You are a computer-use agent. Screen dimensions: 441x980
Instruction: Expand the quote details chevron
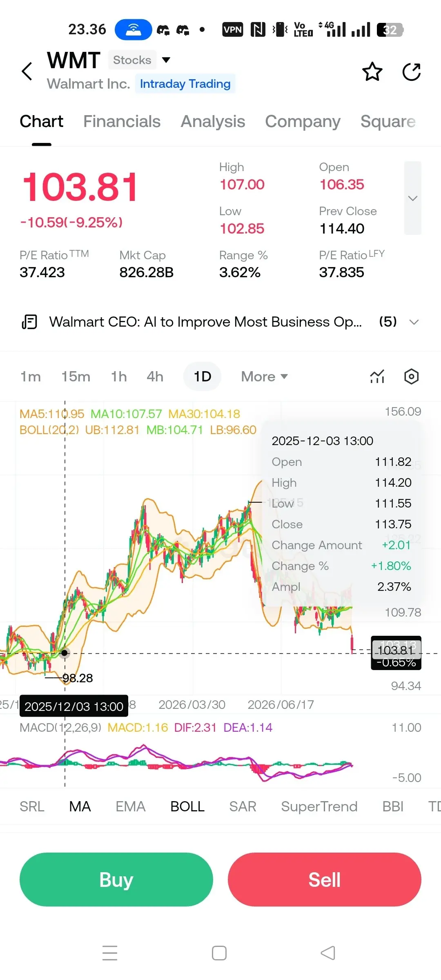413,198
